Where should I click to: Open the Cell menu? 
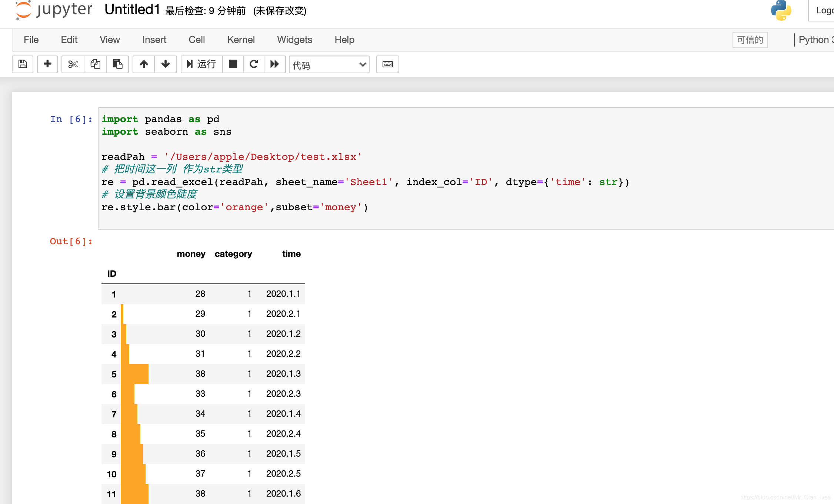197,40
